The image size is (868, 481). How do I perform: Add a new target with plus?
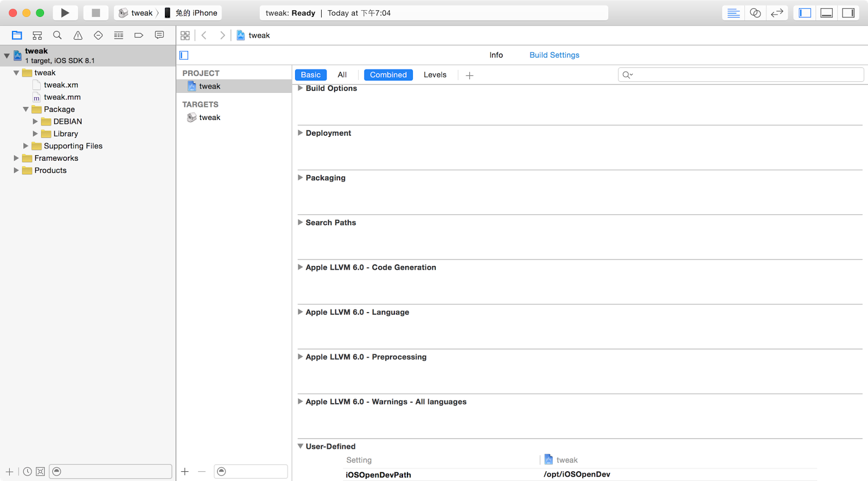tap(185, 471)
